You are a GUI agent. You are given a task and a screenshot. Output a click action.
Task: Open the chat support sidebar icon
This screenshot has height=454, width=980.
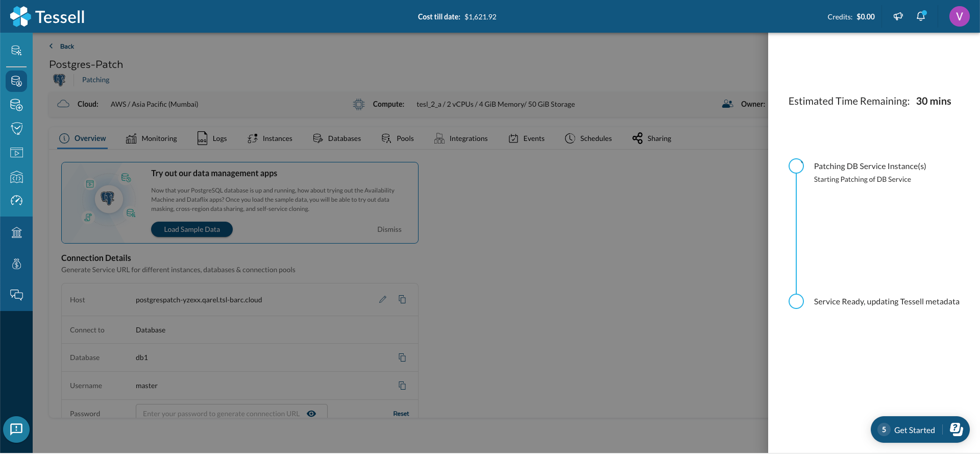tap(16, 295)
